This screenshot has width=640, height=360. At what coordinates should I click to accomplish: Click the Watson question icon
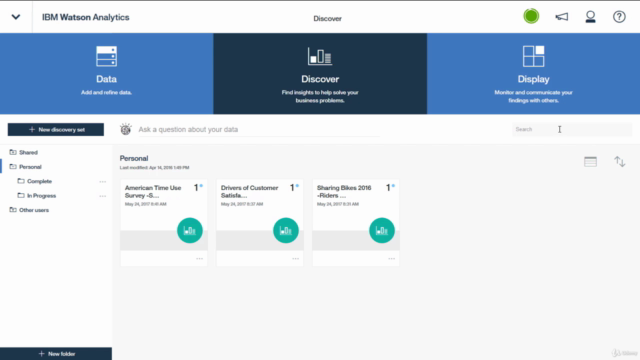(x=125, y=129)
